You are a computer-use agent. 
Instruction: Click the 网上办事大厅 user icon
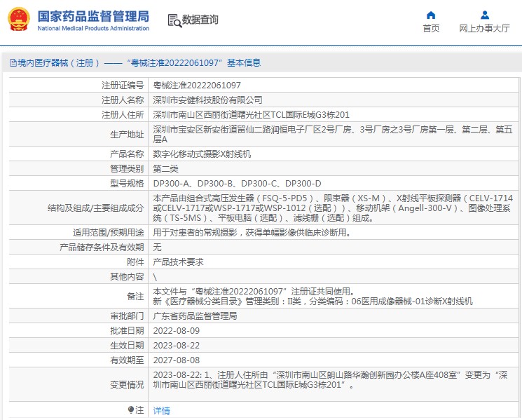coord(485,15)
